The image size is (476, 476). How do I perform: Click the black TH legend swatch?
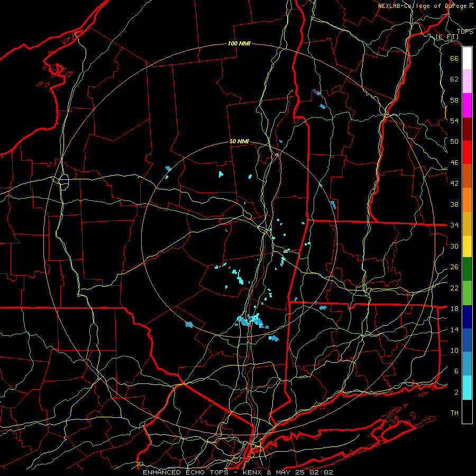[x=467, y=411]
